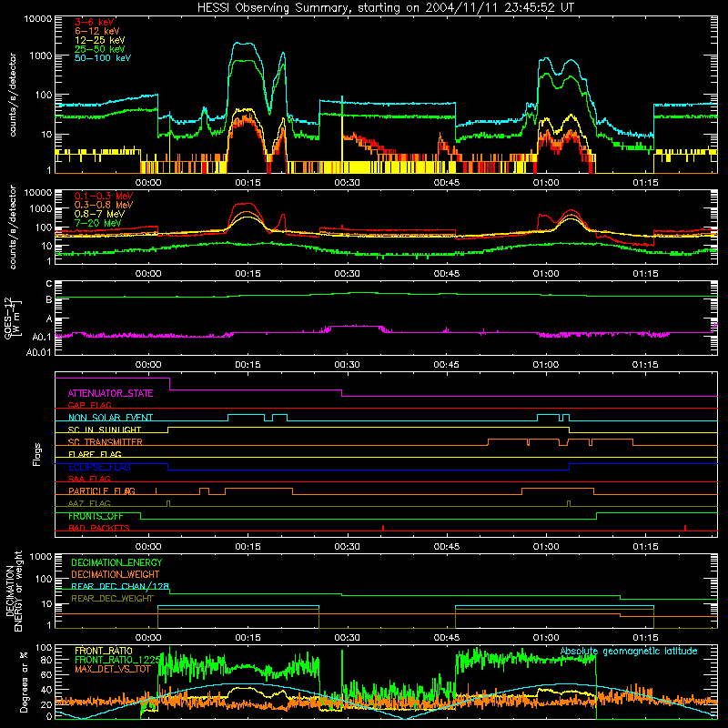The width and height of the screenshot is (728, 728).
Task: Select GOES class B tick label
Action: tap(49, 300)
